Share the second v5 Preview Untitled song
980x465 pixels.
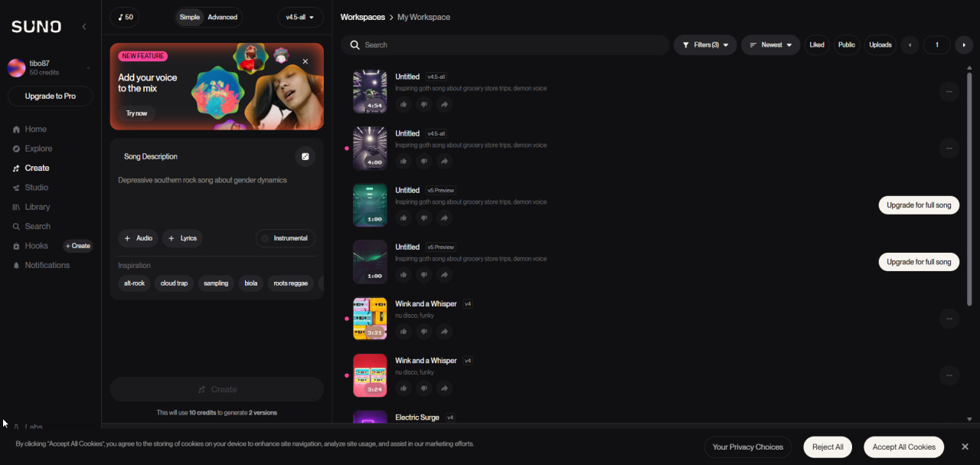click(444, 275)
